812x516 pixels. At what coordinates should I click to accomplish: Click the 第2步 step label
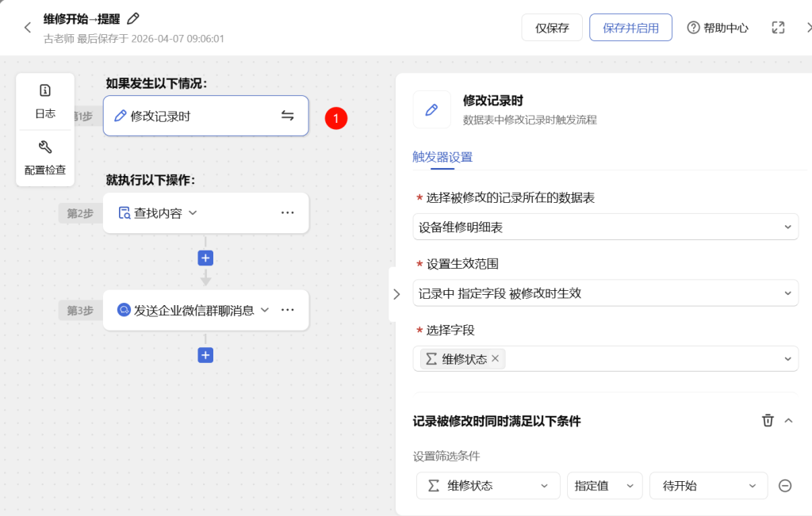point(80,212)
